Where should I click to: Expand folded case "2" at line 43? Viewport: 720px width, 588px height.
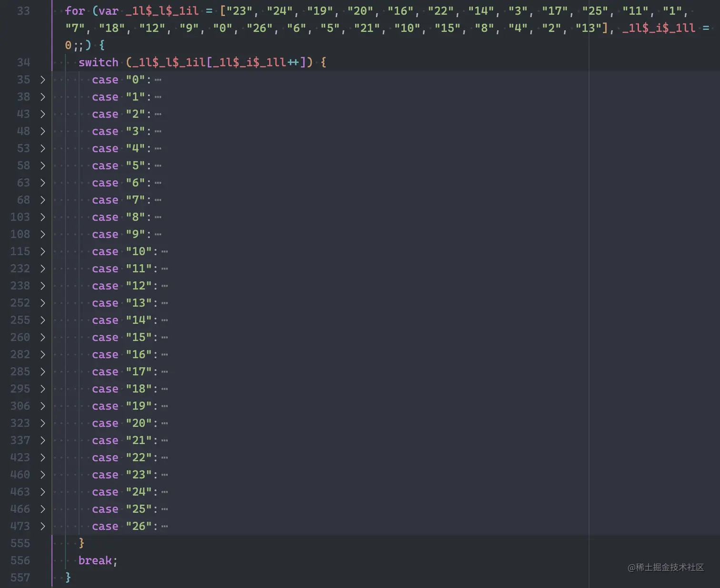click(42, 114)
